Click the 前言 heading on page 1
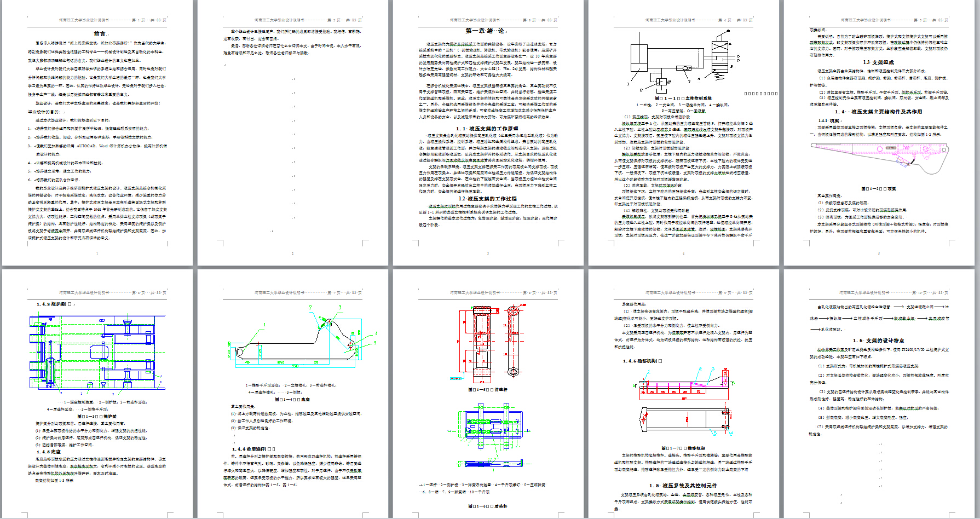Image resolution: width=980 pixels, height=519 pixels. click(x=100, y=34)
